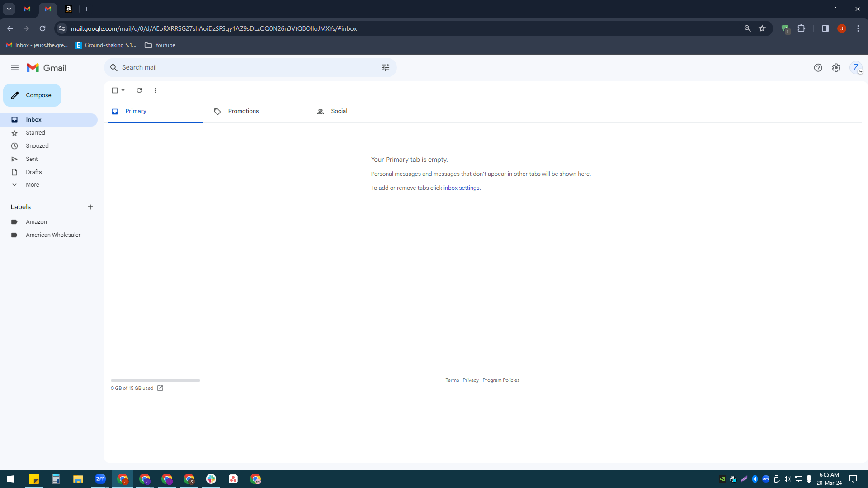
Task: Switch to the first Gmail browser tab
Action: pos(27,9)
